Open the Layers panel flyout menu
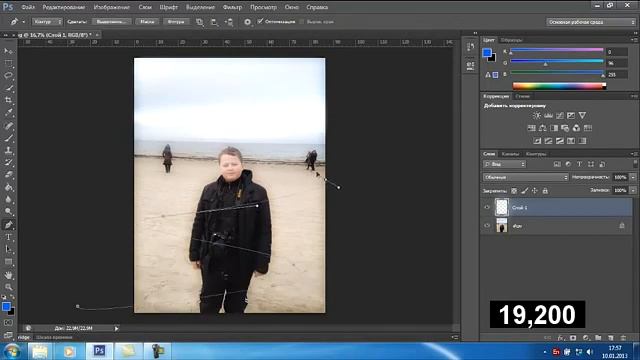This screenshot has width=640, height=360. click(x=634, y=154)
